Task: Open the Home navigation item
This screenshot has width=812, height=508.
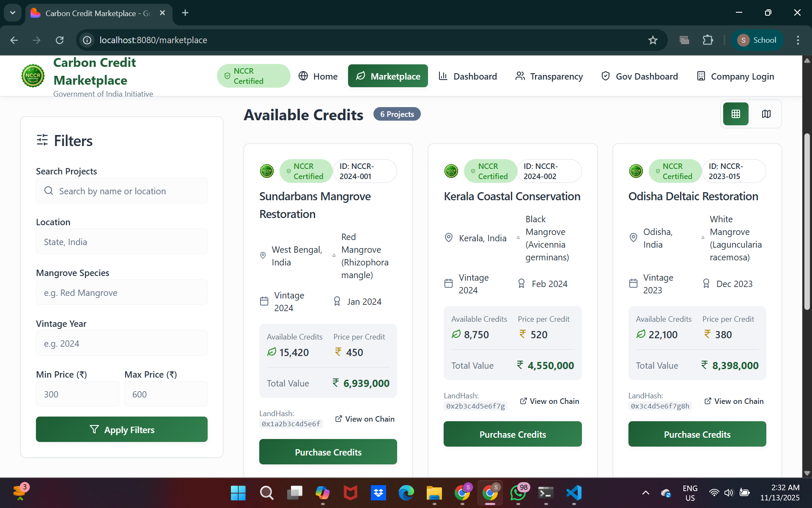Action: (318, 76)
